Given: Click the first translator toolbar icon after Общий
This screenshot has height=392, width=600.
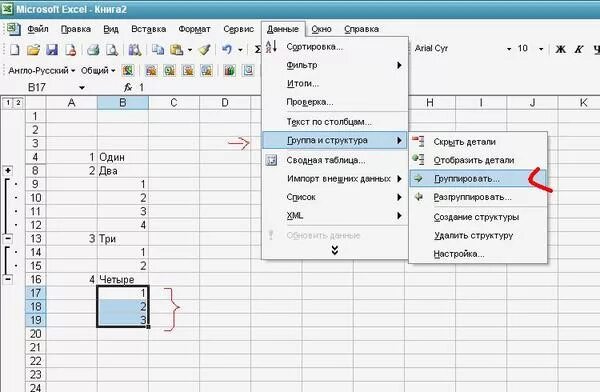Looking at the screenshot, I should point(128,70).
